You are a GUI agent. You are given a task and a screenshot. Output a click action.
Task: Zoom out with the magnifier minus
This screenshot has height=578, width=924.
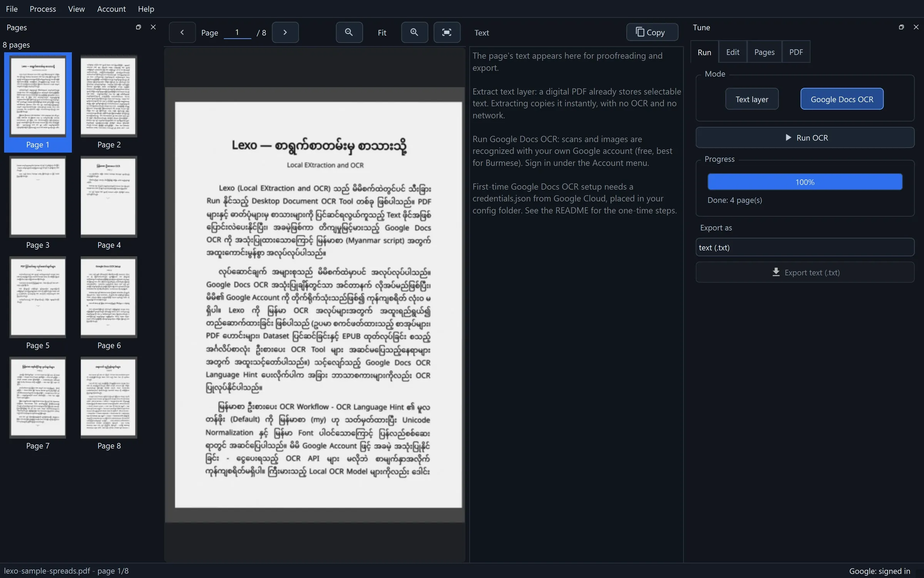click(349, 32)
